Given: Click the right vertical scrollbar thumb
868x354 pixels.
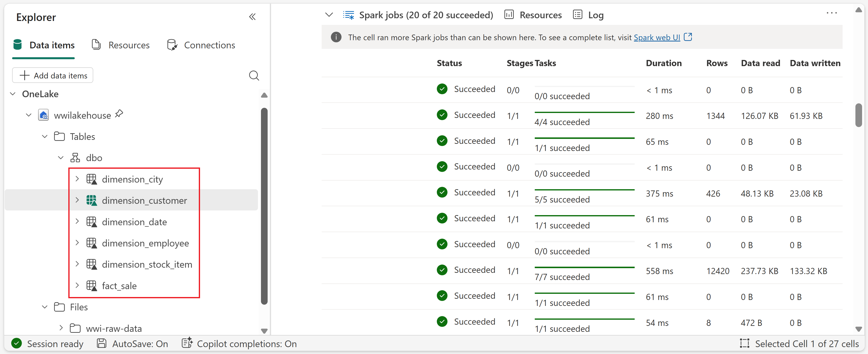Looking at the screenshot, I should (x=859, y=115).
